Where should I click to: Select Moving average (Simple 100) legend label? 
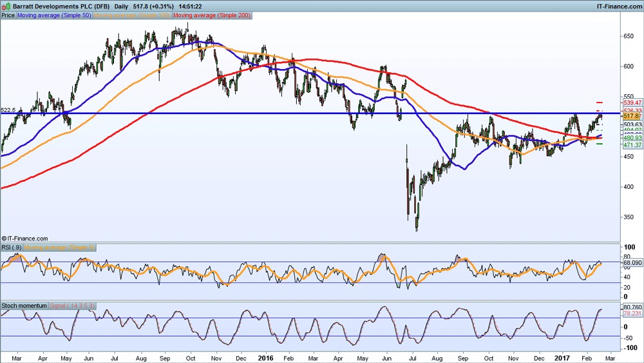132,15
